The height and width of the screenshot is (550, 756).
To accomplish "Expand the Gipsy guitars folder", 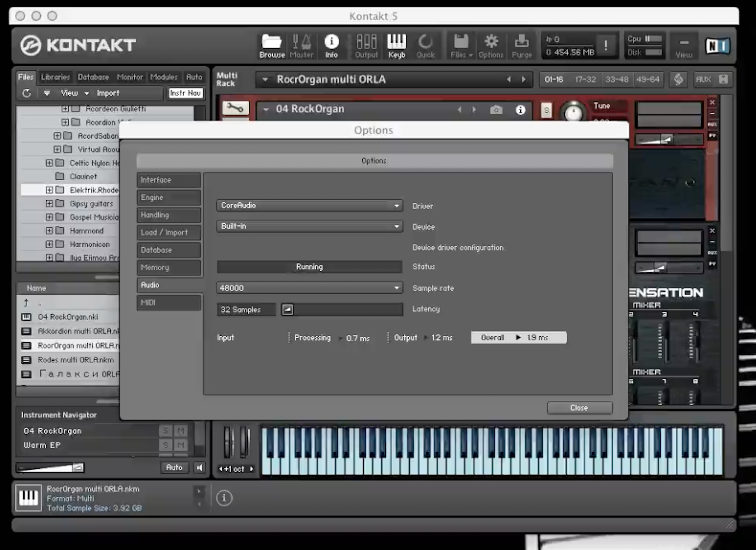I will 49,204.
